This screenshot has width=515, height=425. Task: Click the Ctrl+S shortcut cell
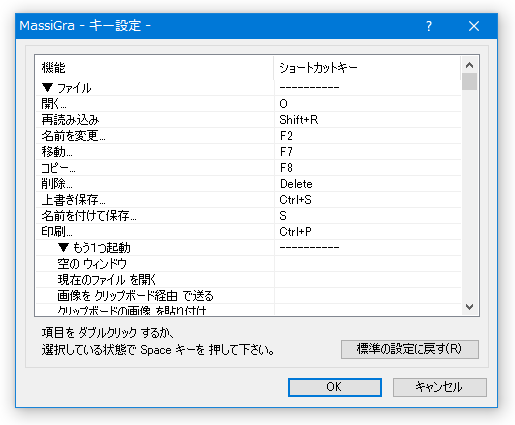click(x=368, y=200)
